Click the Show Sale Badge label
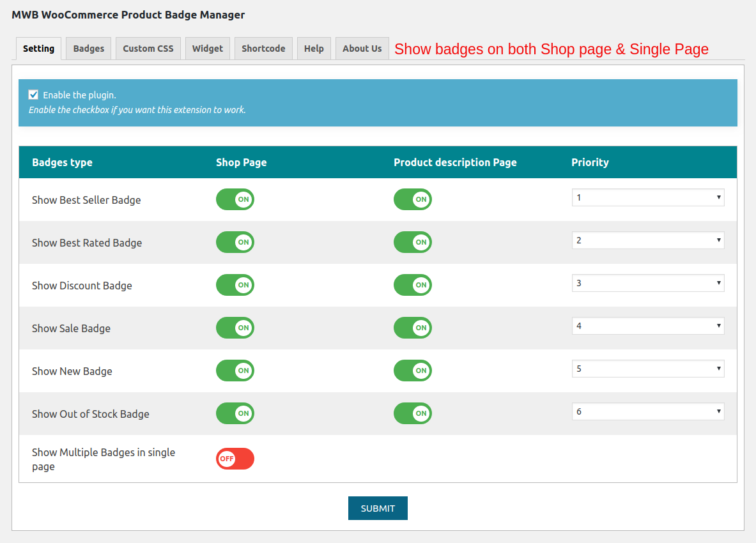This screenshot has height=543, width=756. coord(72,328)
